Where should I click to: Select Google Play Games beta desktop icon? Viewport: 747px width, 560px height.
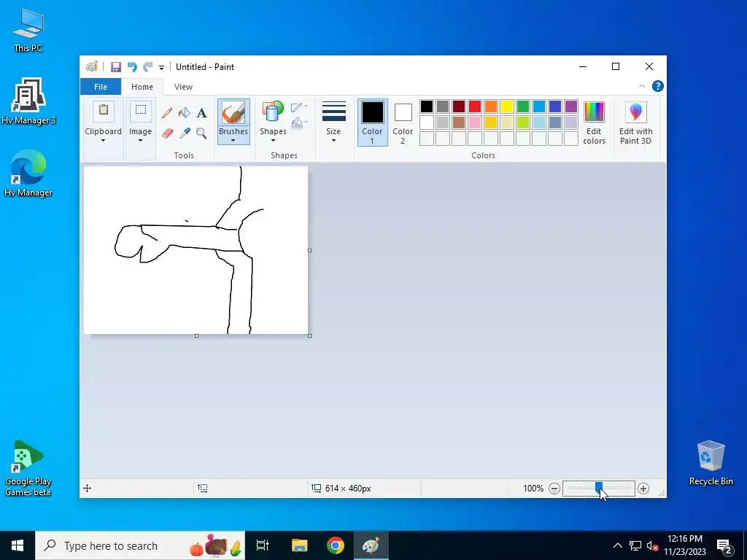28,468
